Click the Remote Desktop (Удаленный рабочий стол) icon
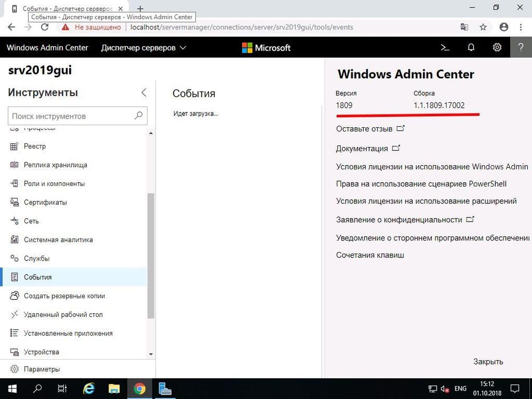This screenshot has width=532, height=399. (x=14, y=314)
